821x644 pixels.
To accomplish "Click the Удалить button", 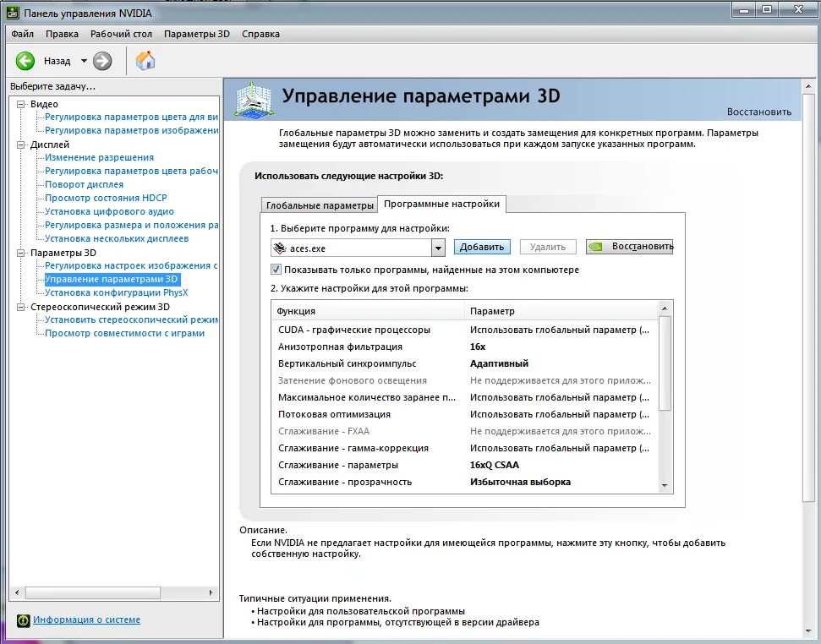I will [548, 247].
